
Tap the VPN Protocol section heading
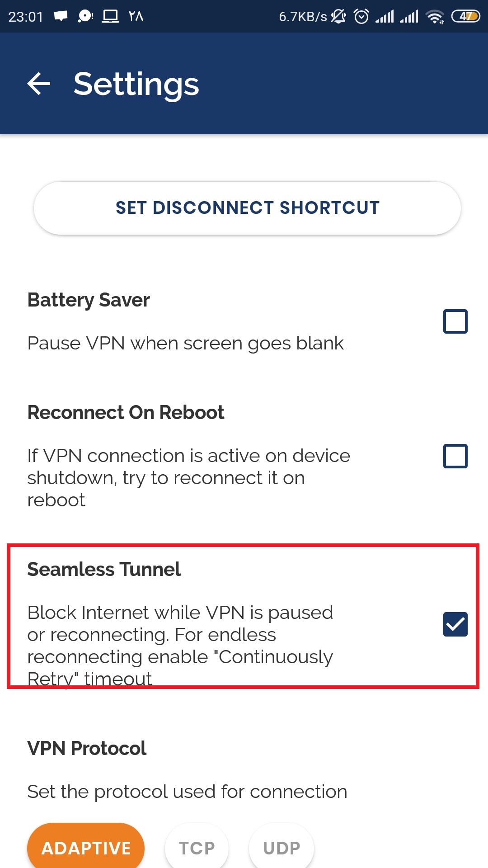click(87, 748)
